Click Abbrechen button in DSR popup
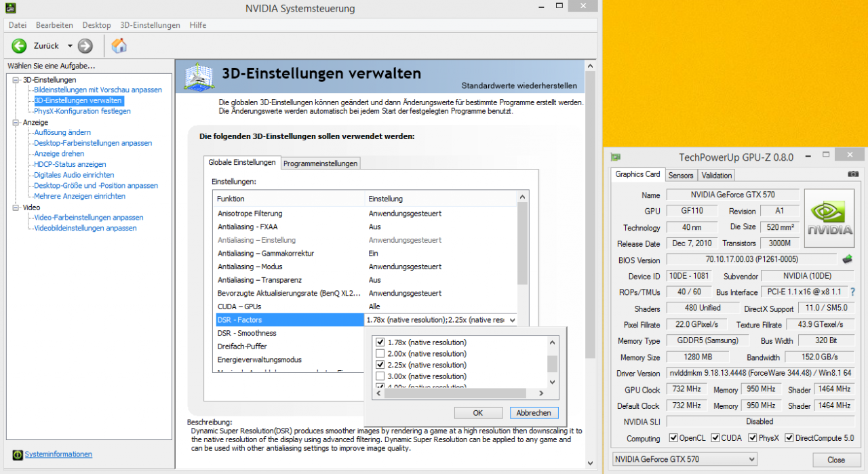Screen dimensions: 868x474 (x=534, y=413)
